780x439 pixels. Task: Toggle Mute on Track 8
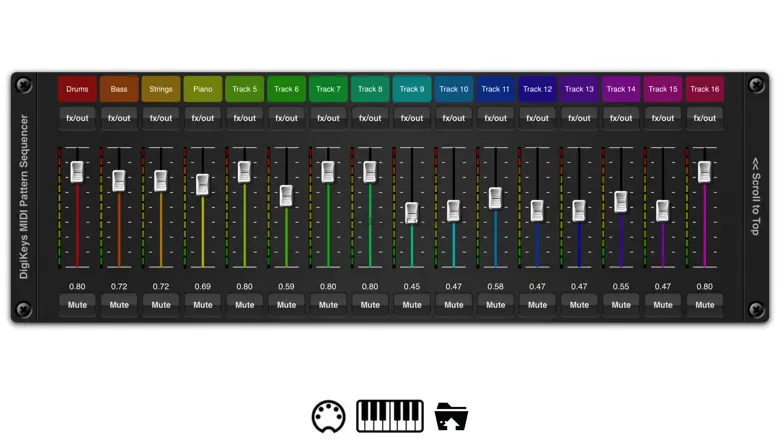[370, 305]
